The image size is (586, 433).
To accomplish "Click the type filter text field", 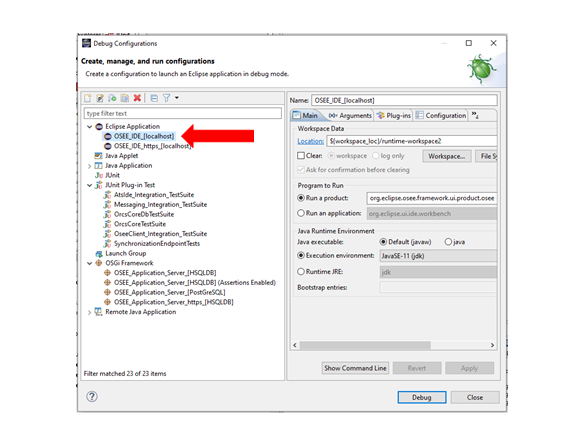I will pos(183,113).
